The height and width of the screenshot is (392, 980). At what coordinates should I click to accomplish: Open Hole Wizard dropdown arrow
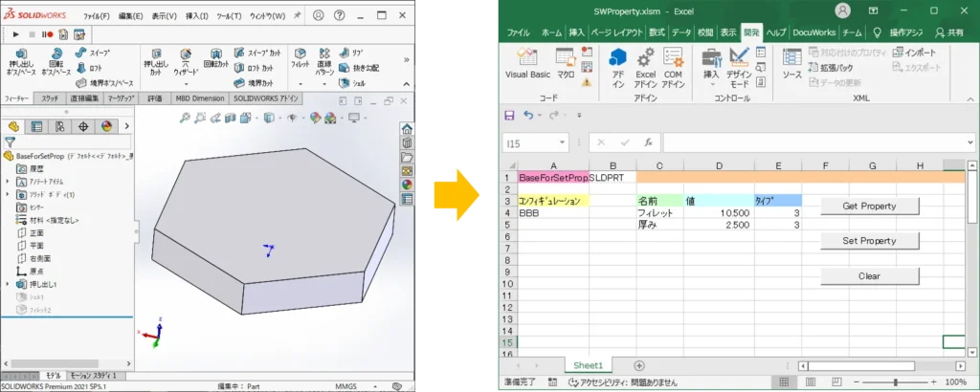[x=186, y=83]
